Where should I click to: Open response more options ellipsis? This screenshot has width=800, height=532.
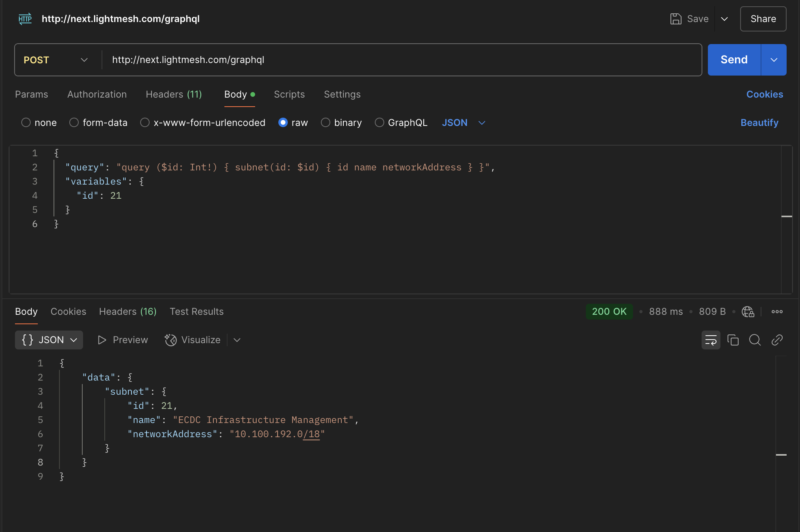777,312
